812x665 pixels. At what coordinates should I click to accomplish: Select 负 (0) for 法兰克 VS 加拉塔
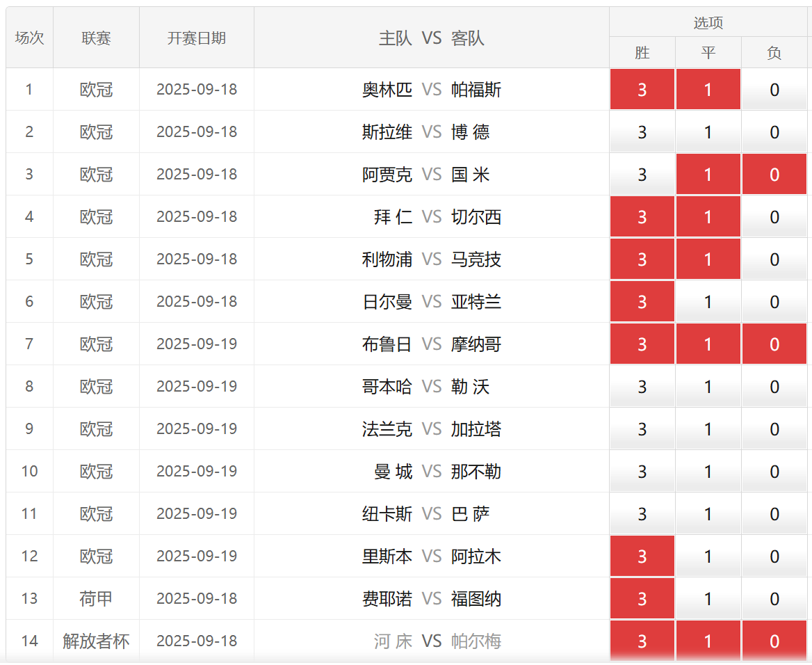[774, 430]
